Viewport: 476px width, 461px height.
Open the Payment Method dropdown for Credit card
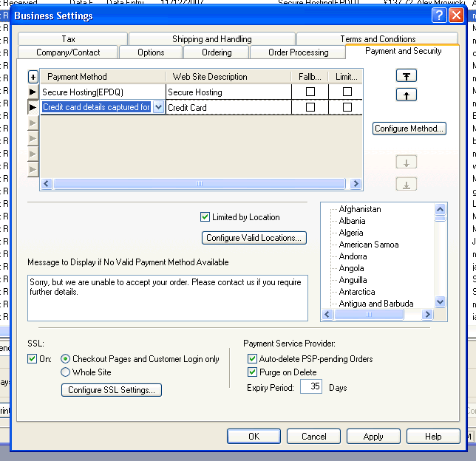159,107
